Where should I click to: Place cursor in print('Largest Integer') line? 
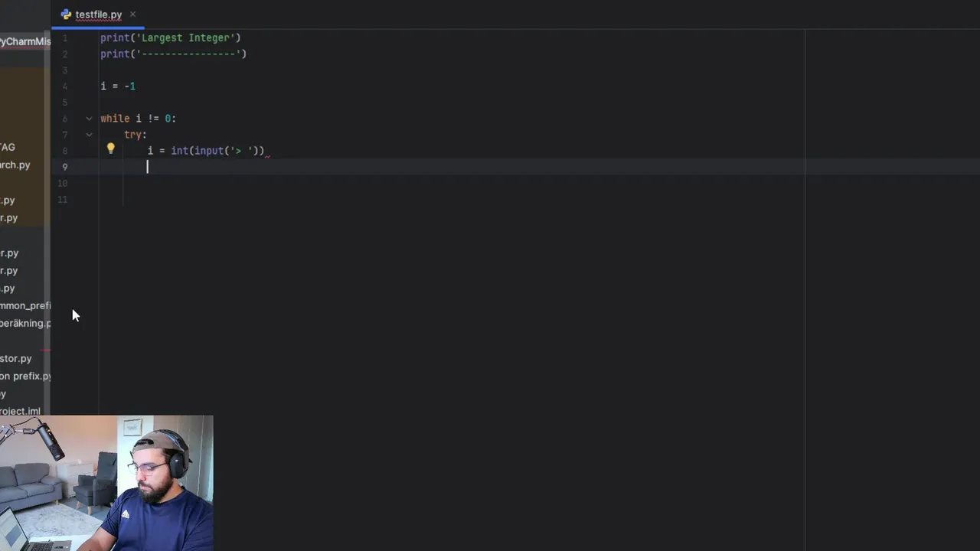click(x=170, y=37)
